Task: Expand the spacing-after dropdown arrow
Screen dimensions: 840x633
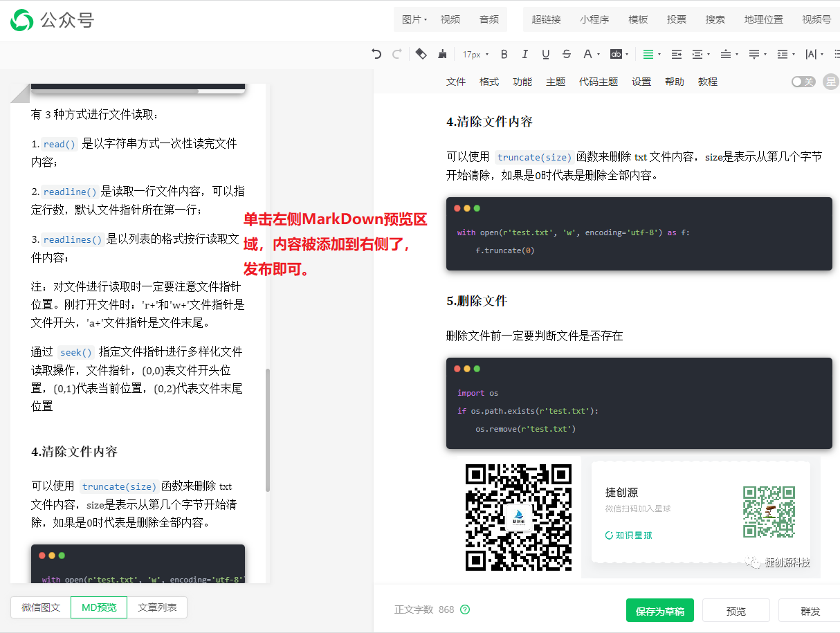Action: (x=765, y=54)
